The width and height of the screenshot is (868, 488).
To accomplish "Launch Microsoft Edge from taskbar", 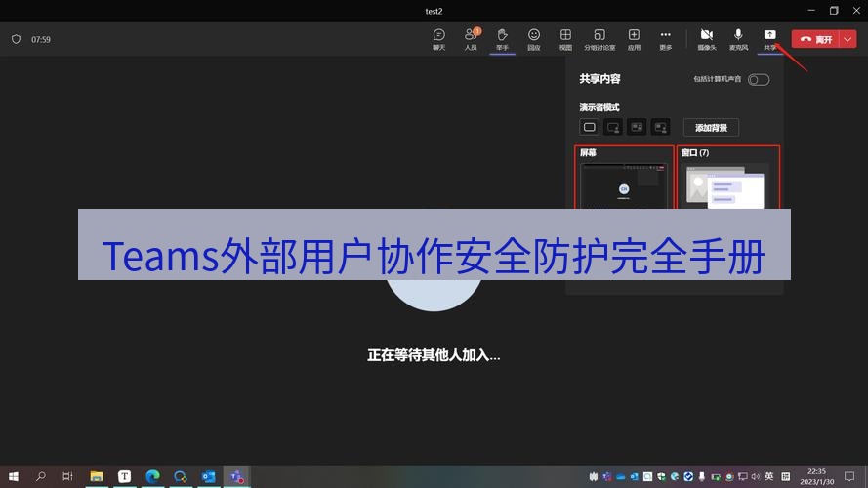I will tap(152, 476).
